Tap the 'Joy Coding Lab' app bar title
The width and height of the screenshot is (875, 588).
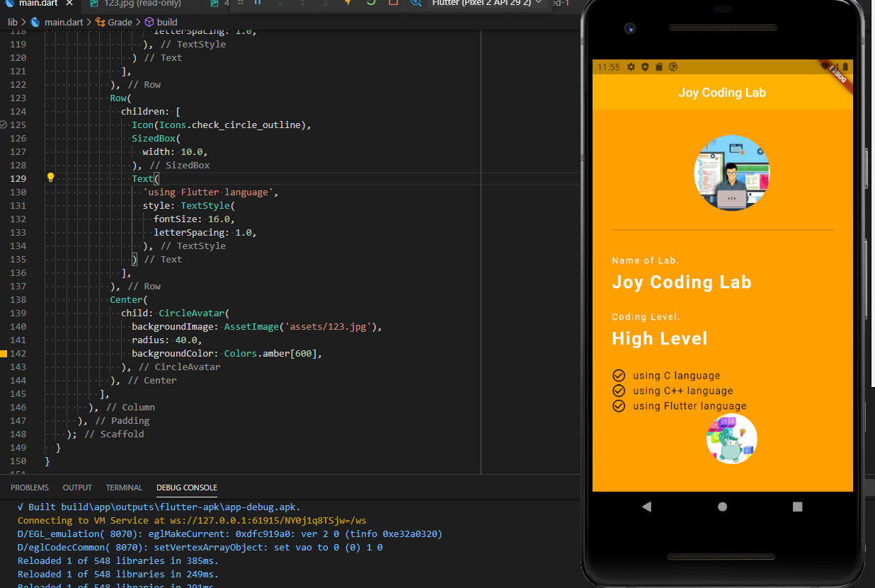tap(722, 93)
